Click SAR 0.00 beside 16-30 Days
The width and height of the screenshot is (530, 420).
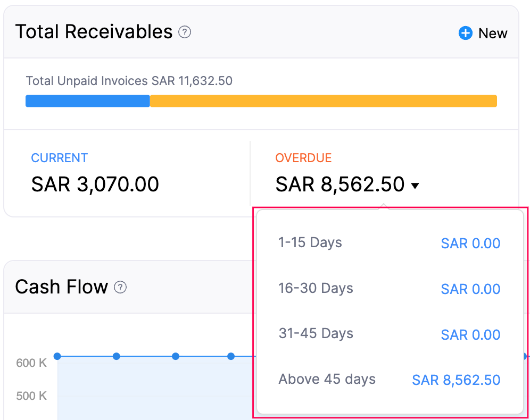point(470,289)
